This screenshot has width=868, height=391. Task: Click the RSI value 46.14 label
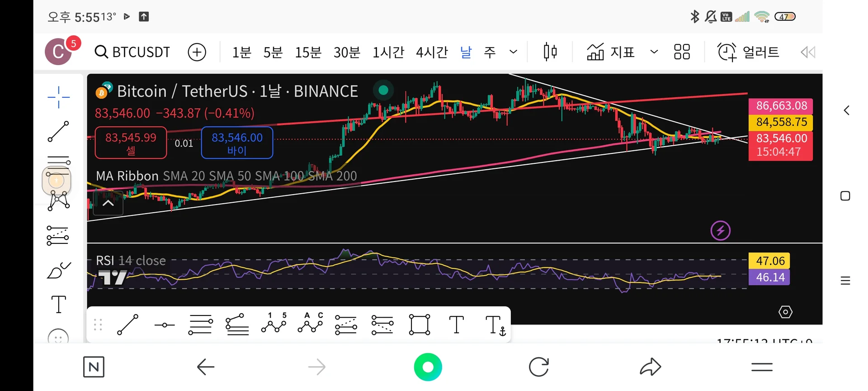(769, 277)
